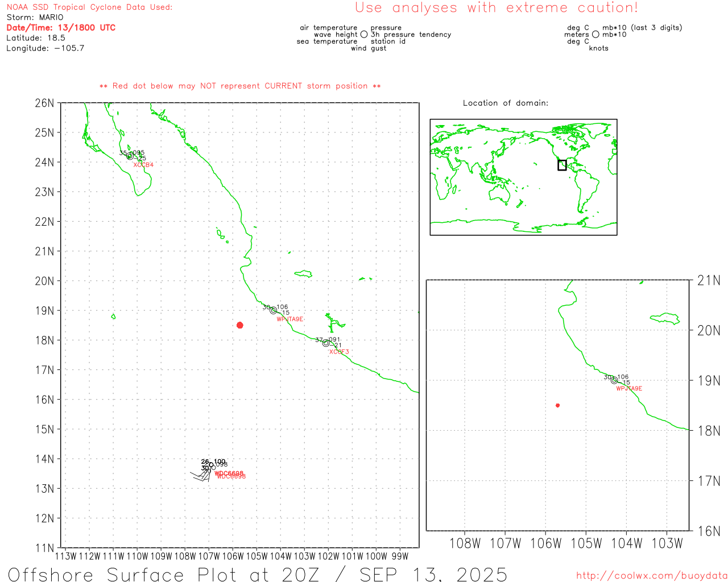This screenshot has width=728, height=582.
Task: Click the red dot position warning text
Action: [240, 86]
